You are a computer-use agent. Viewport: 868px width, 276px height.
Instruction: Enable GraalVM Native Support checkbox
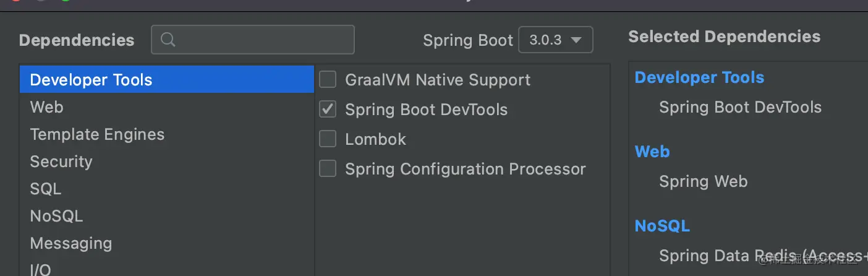pyautogui.click(x=328, y=80)
